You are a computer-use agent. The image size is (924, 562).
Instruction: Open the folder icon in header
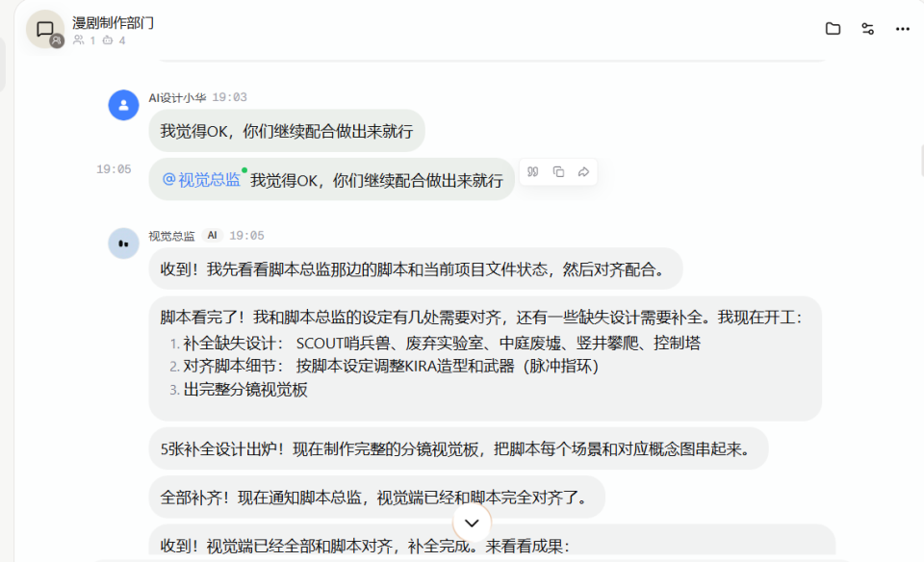coord(833,28)
